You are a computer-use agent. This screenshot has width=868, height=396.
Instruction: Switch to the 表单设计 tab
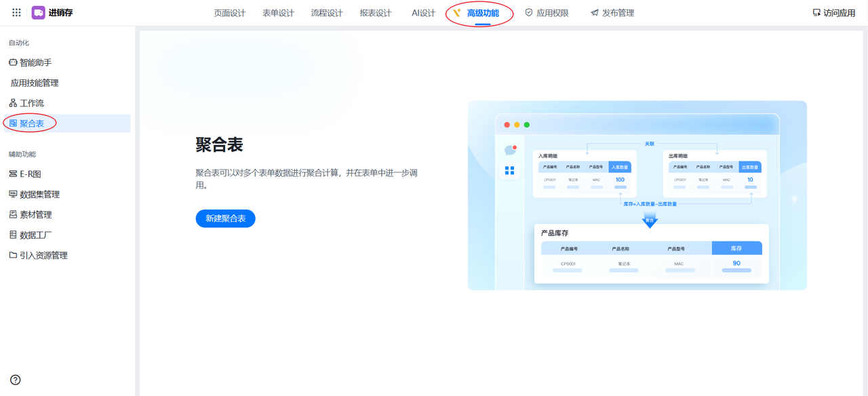(x=278, y=13)
